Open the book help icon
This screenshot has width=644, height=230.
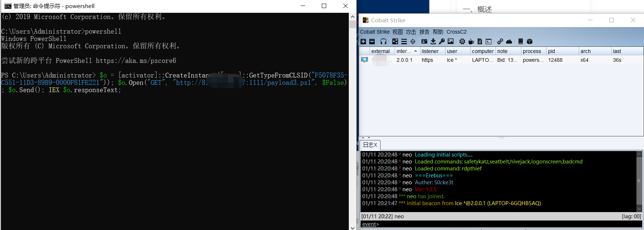point(521,42)
